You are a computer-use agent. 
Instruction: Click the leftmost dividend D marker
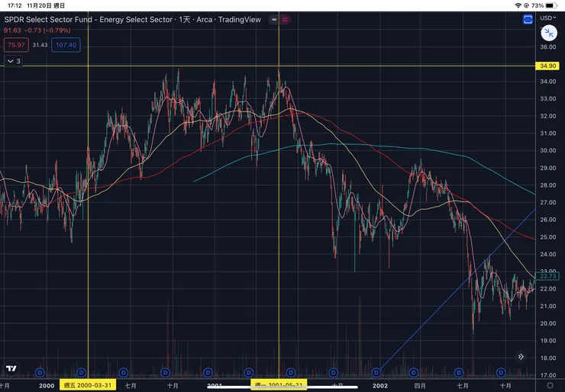(40, 372)
